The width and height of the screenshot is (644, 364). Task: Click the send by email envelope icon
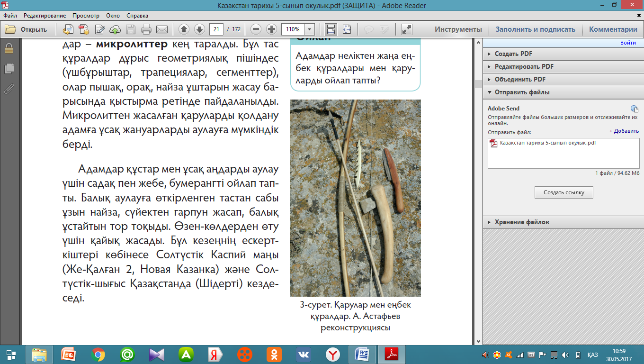(162, 29)
